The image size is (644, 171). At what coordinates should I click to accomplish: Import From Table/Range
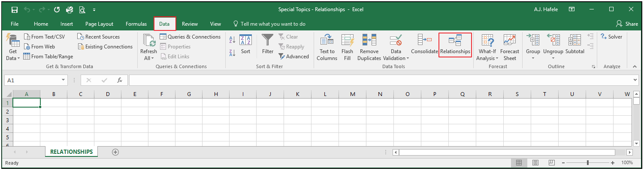[x=48, y=57]
